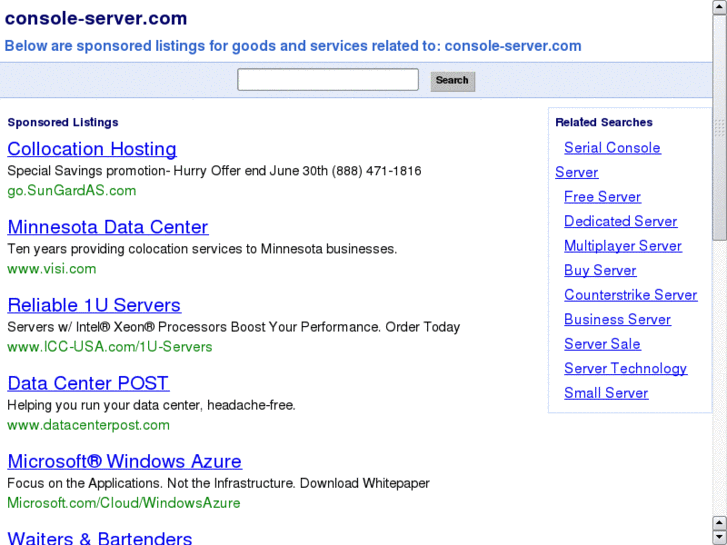The width and height of the screenshot is (727, 545).
Task: Select the Dedicated Server related search
Action: pyautogui.click(x=620, y=221)
